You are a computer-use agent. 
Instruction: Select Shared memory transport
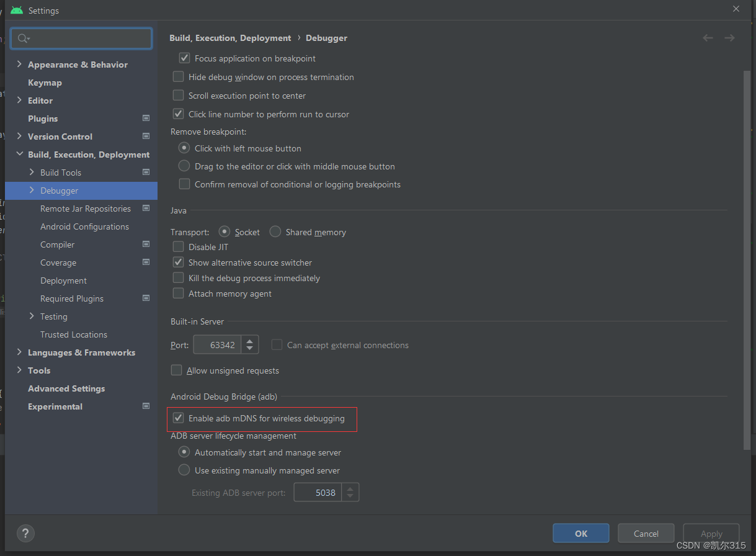275,231
